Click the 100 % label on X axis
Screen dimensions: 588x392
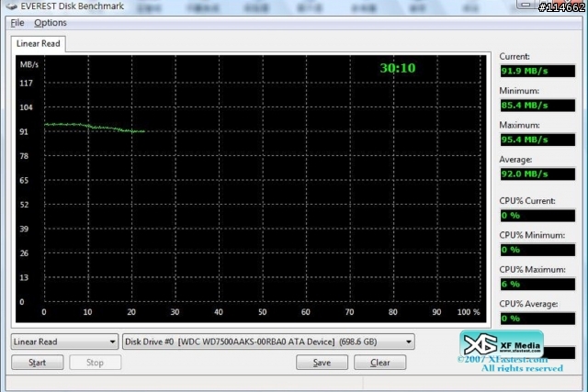click(x=469, y=312)
